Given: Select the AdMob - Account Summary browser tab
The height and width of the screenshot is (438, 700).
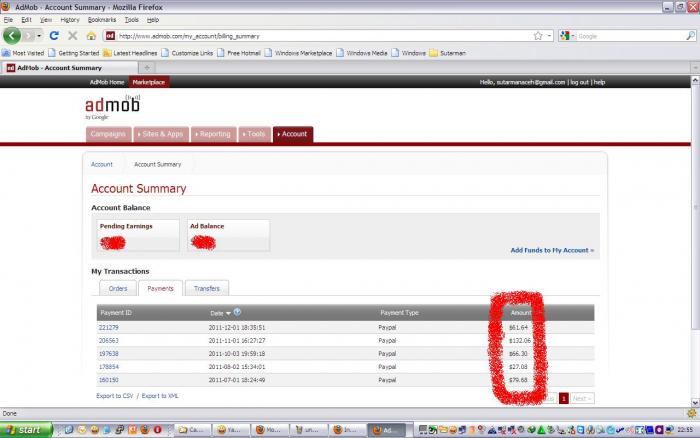Looking at the screenshot, I should [69, 68].
